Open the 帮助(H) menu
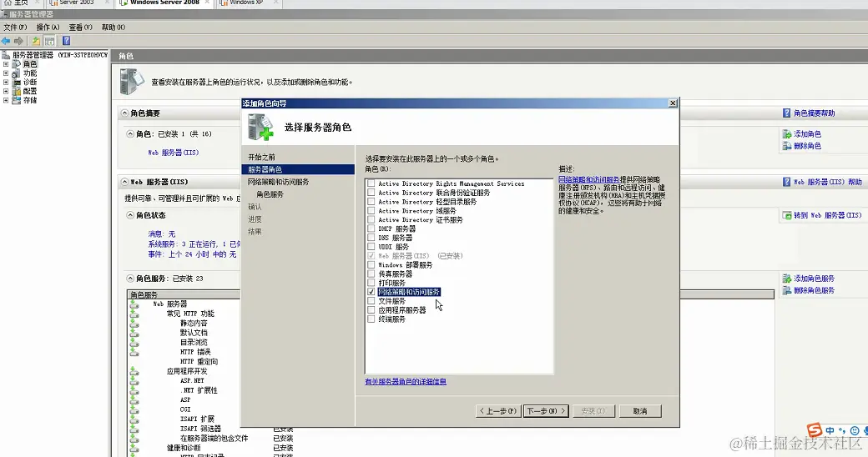This screenshot has height=457, width=868. click(x=113, y=28)
